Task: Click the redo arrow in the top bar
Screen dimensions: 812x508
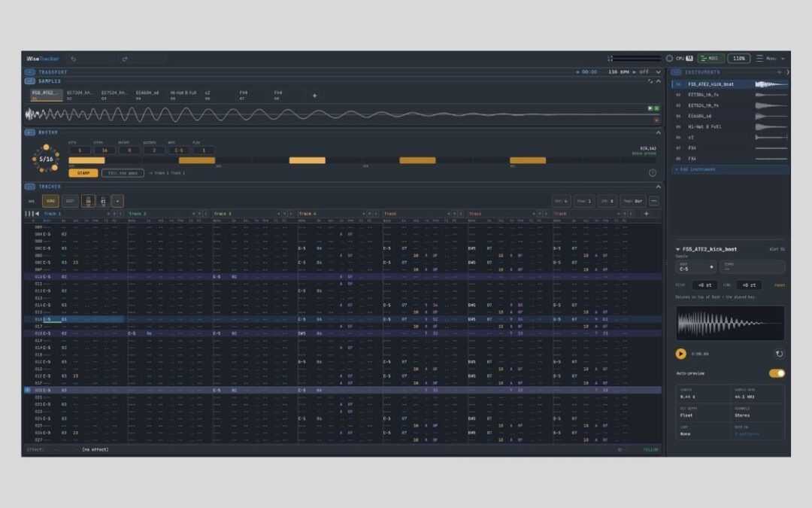Action: click(125, 59)
